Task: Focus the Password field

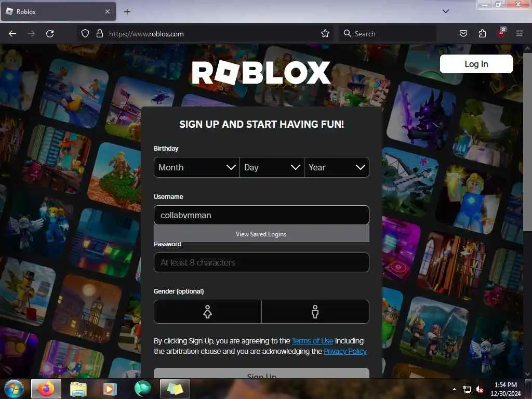Action: (x=261, y=262)
